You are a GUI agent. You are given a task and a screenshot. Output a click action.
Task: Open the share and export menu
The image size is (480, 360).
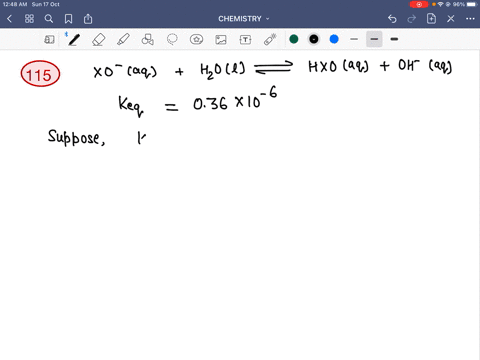point(88,19)
